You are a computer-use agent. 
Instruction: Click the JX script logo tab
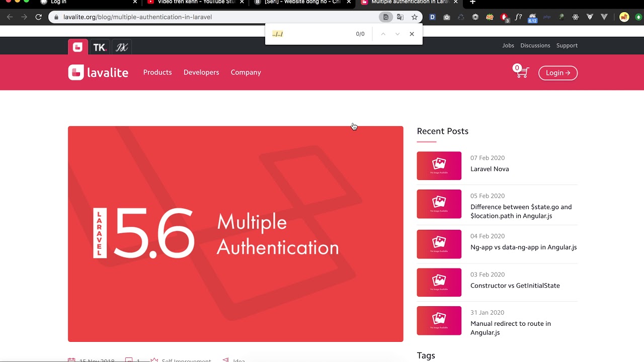coord(122,47)
